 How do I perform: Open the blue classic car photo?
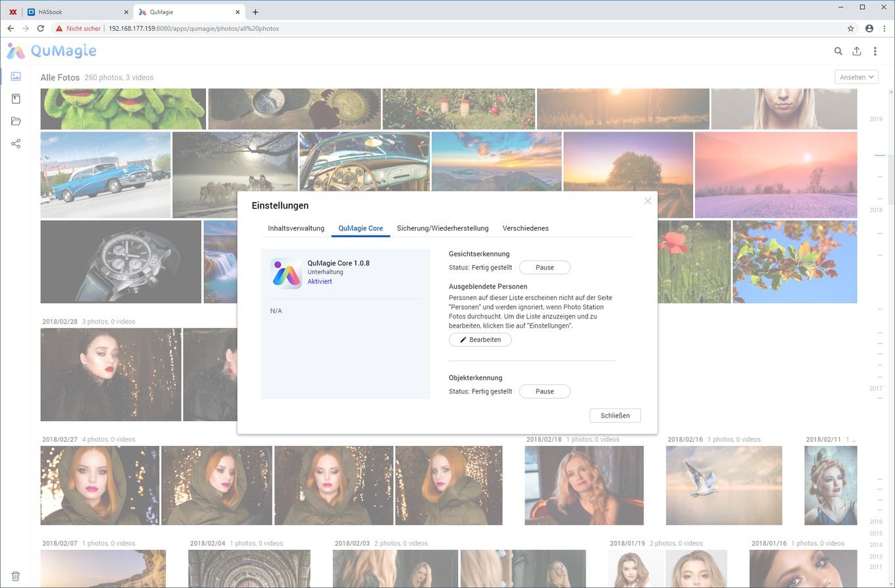click(105, 175)
